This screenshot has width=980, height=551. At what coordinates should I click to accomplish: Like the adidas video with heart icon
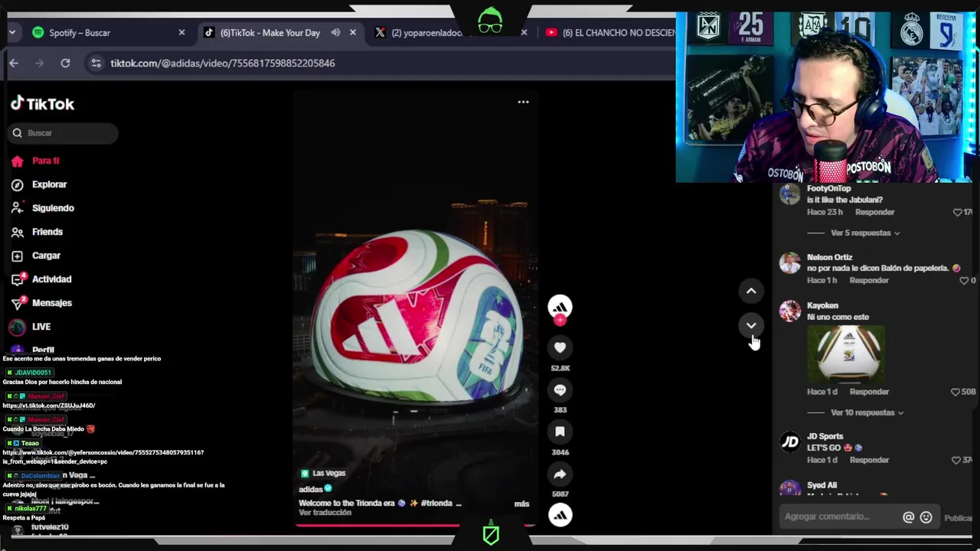coord(560,347)
